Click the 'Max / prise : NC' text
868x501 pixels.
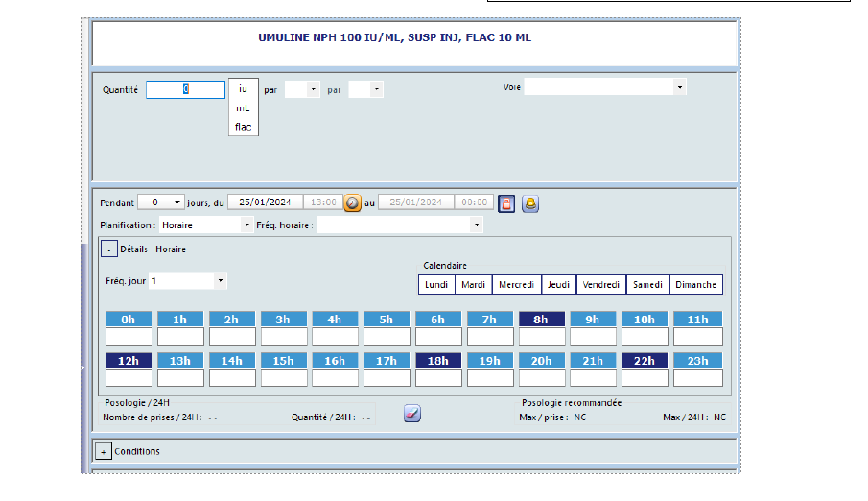tap(552, 417)
